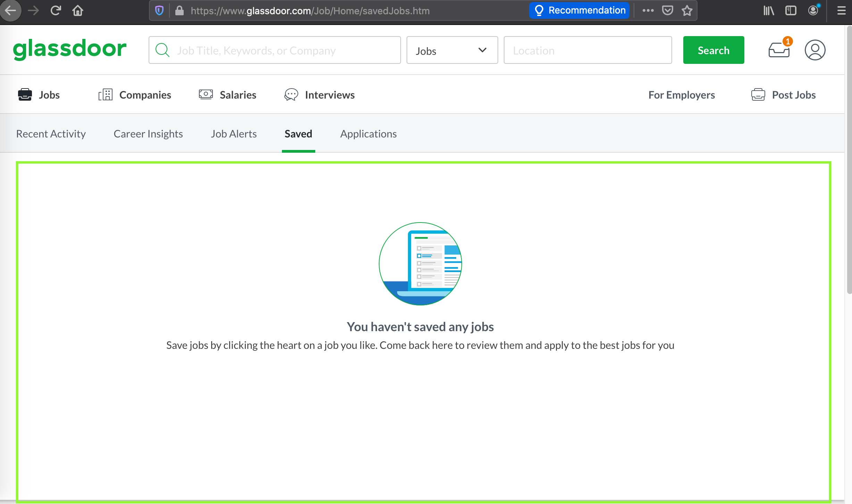Open the user profile account icon
The height and width of the screenshot is (504, 852).
click(815, 50)
